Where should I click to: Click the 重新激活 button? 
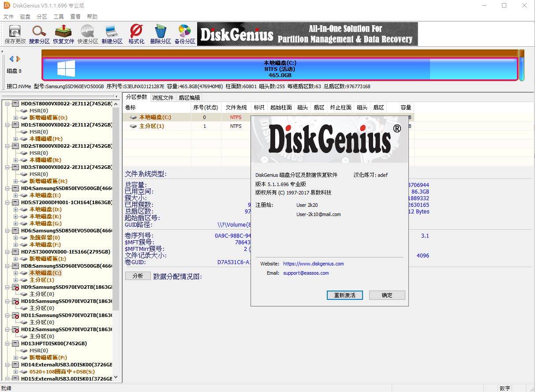click(345, 295)
